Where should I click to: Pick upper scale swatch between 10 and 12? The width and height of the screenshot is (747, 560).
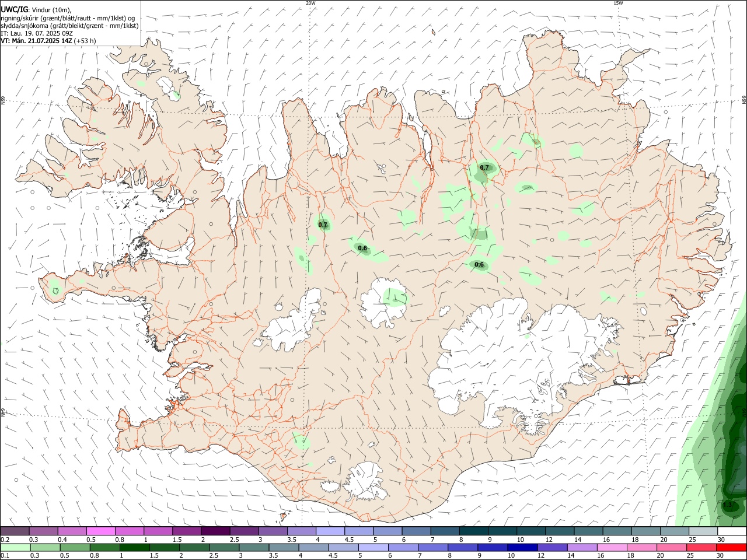tap(532, 531)
